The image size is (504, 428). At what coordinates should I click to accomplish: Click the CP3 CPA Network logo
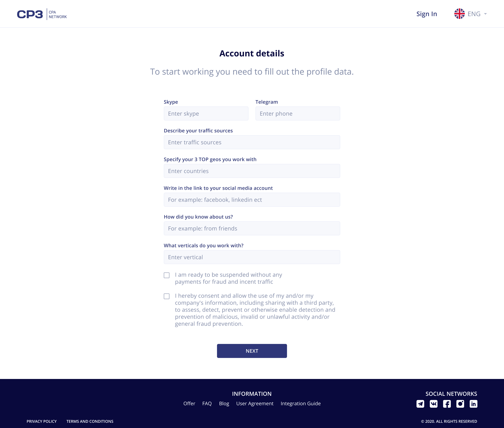pyautogui.click(x=42, y=14)
